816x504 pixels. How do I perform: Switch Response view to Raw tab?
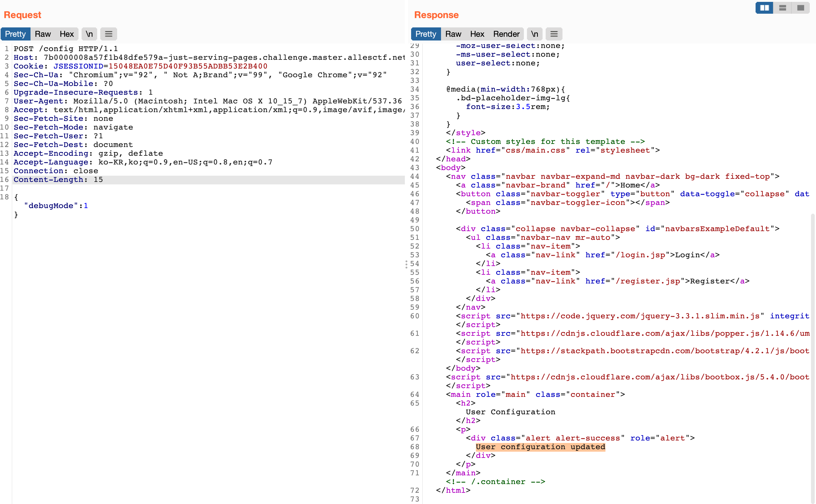(x=453, y=34)
